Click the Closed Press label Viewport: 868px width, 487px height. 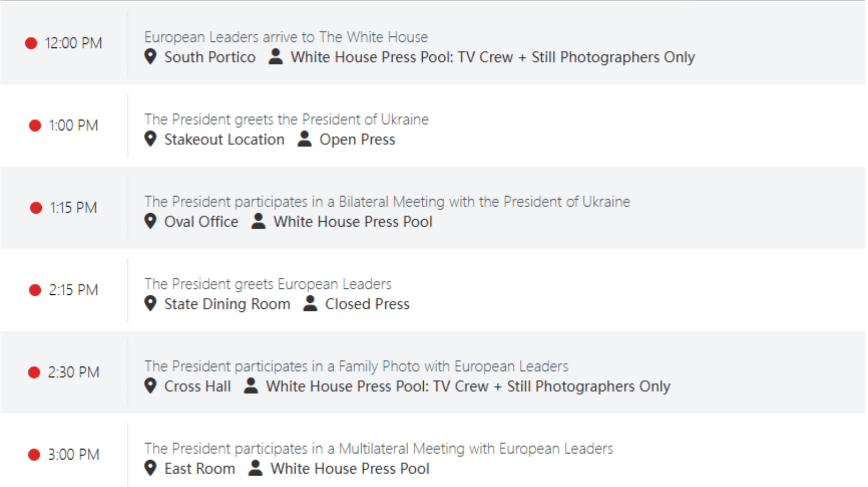click(x=367, y=304)
